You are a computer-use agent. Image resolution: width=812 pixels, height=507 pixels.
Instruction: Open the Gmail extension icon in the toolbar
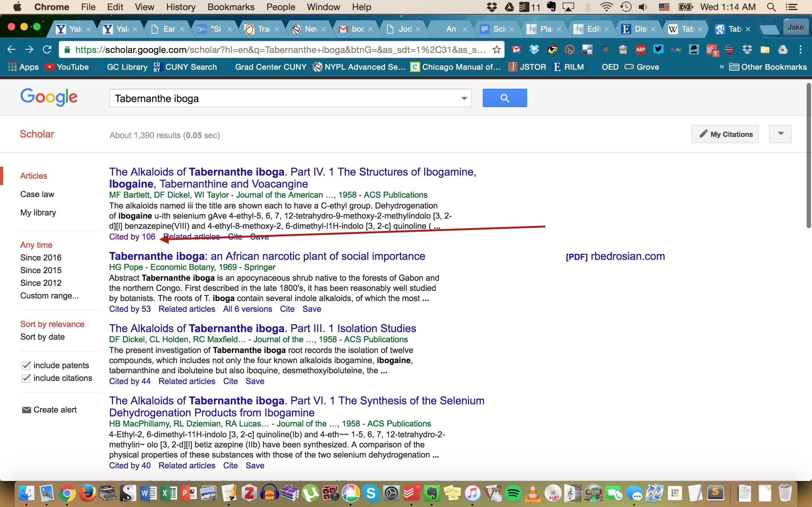(x=516, y=50)
